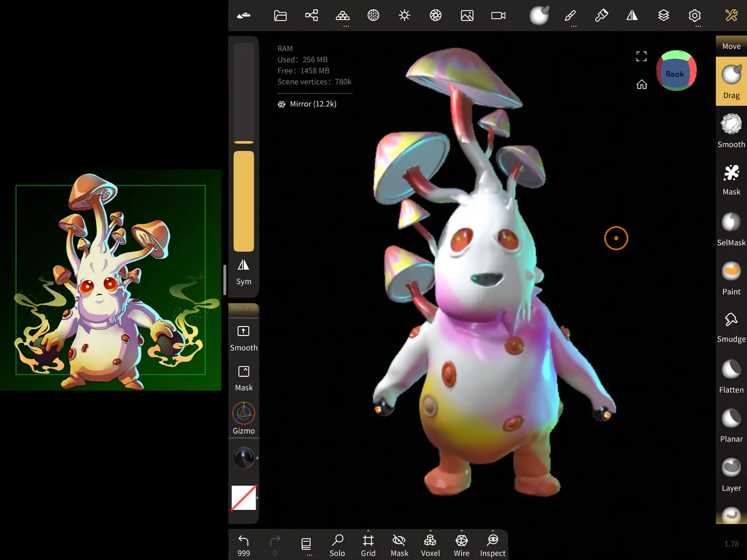Select the Paint tool
This screenshot has width=747, height=560.
tap(731, 278)
